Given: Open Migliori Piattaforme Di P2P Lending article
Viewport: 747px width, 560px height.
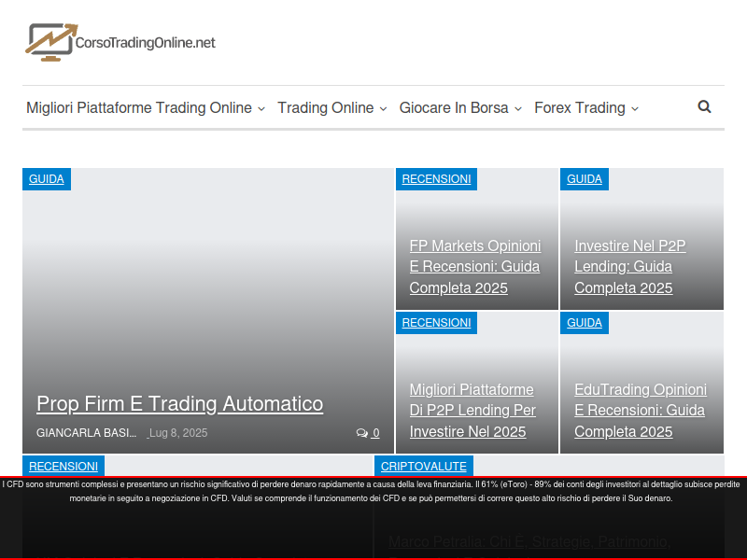Looking at the screenshot, I should (x=472, y=411).
